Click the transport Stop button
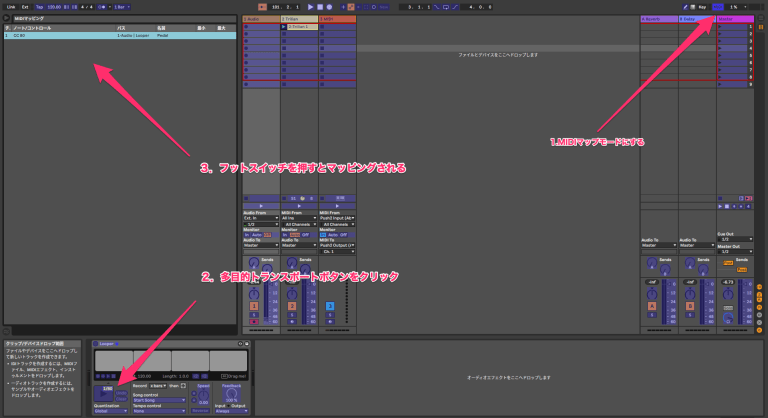 (x=322, y=7)
